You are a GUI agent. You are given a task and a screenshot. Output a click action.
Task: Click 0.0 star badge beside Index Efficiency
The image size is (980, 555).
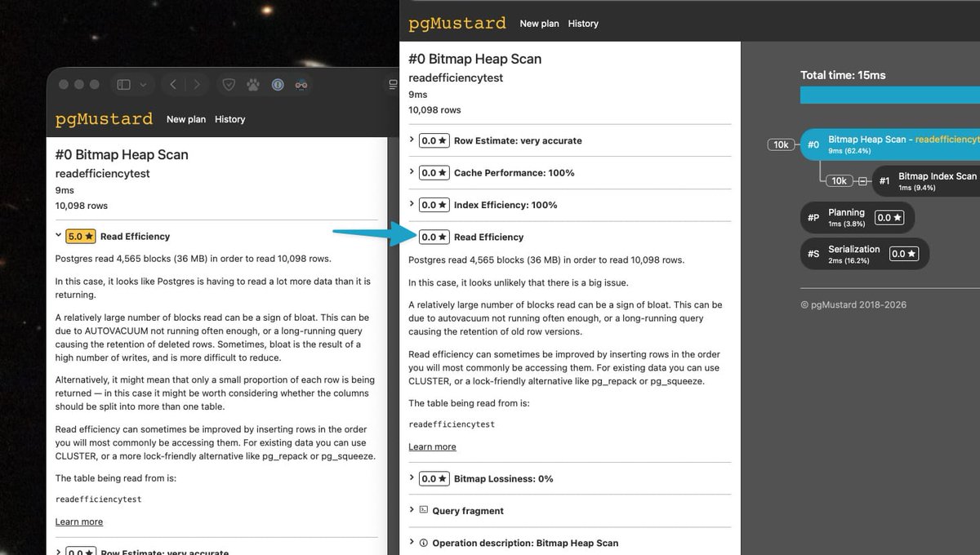[x=434, y=205]
